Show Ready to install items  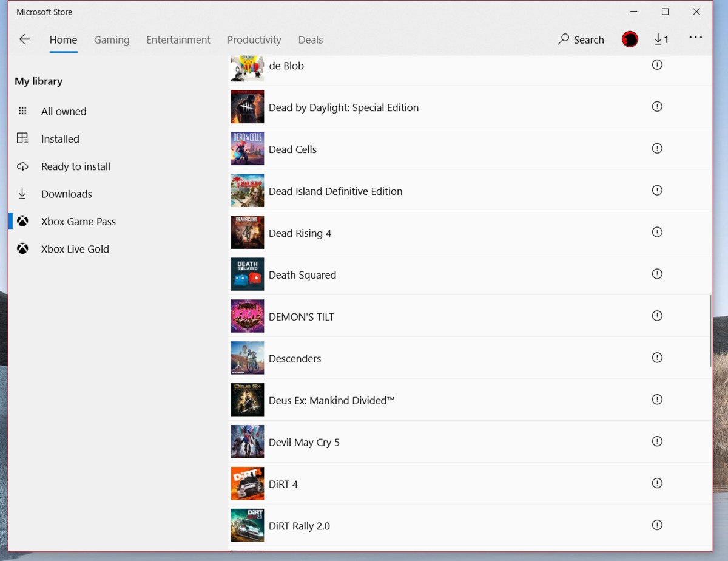pos(76,166)
